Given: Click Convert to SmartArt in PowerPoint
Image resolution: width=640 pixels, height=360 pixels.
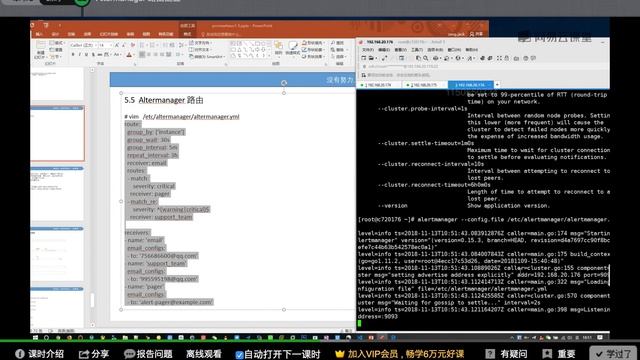Looking at the screenshot, I should coord(207,57).
